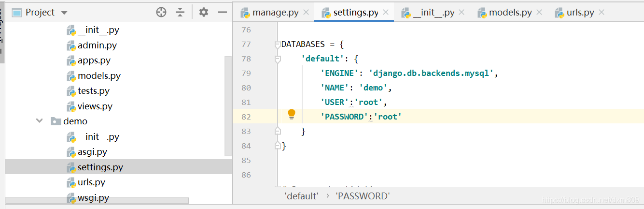Click the DATABASES variable name

[x=303, y=44]
